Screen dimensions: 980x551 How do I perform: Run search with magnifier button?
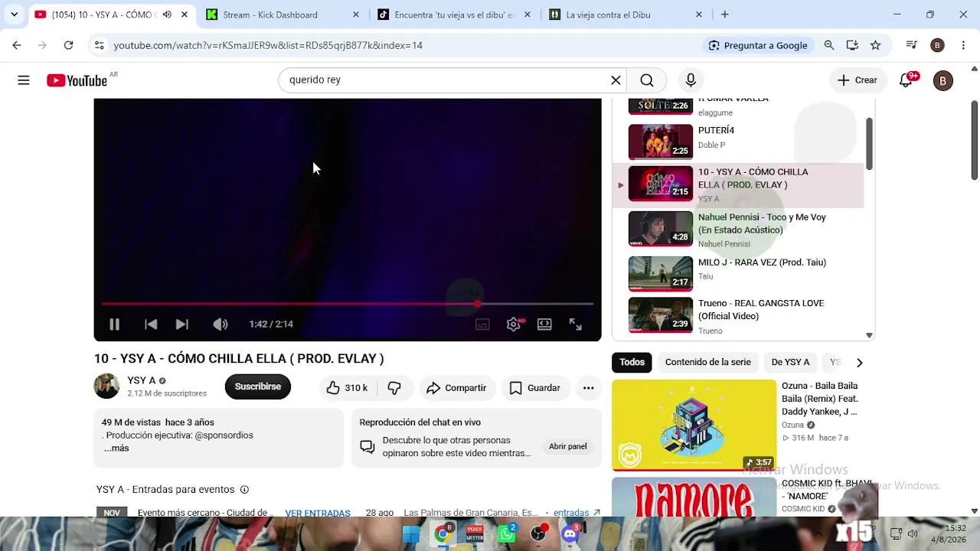click(647, 80)
